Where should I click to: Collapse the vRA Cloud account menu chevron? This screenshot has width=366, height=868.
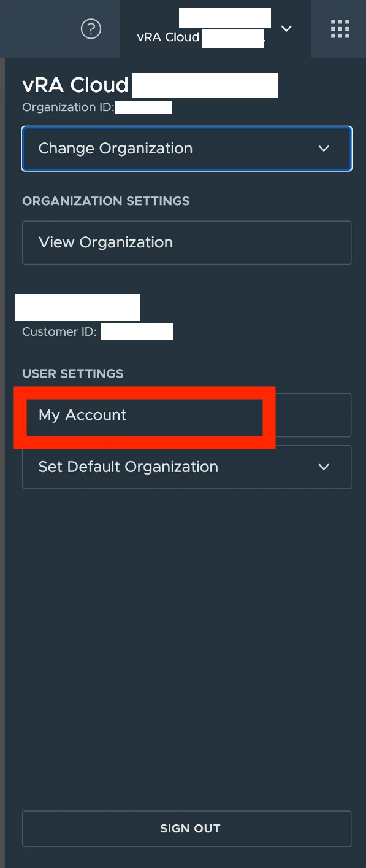click(x=286, y=29)
